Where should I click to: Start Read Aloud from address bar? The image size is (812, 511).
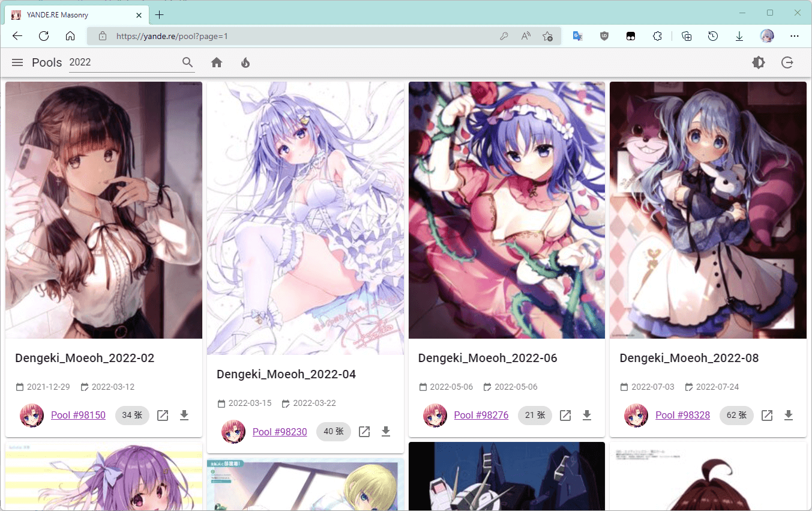[x=526, y=36]
